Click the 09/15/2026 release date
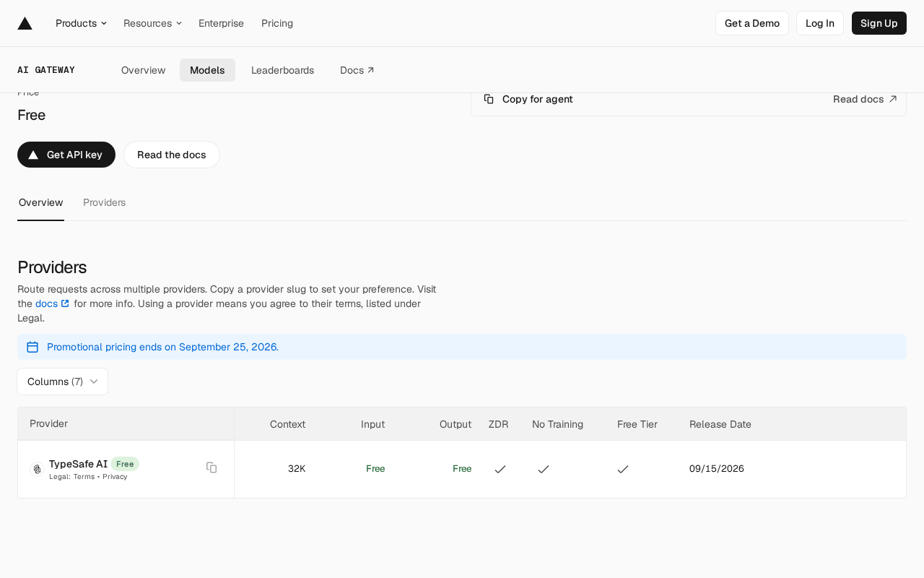Image resolution: width=924 pixels, height=578 pixels. [x=717, y=468]
